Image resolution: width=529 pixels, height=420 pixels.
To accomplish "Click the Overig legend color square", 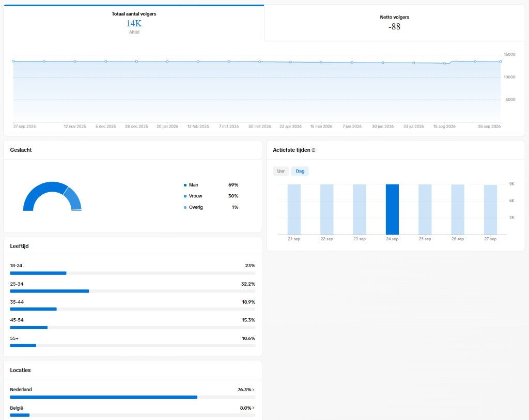I will pyautogui.click(x=185, y=207).
